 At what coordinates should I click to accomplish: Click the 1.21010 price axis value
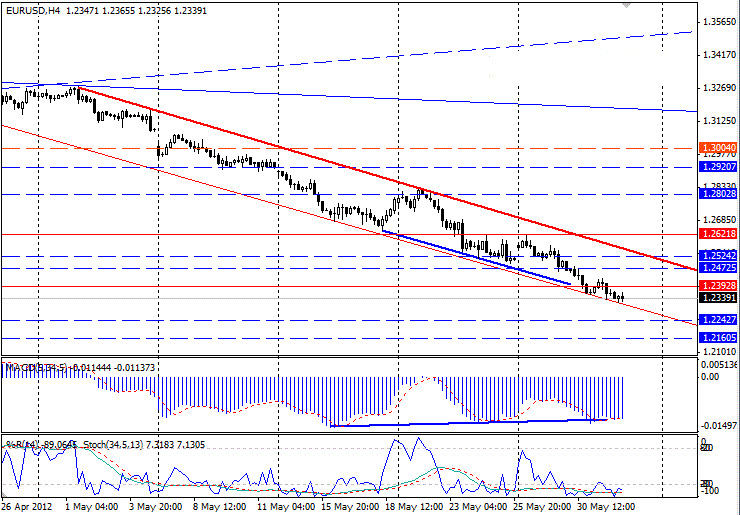tap(719, 352)
